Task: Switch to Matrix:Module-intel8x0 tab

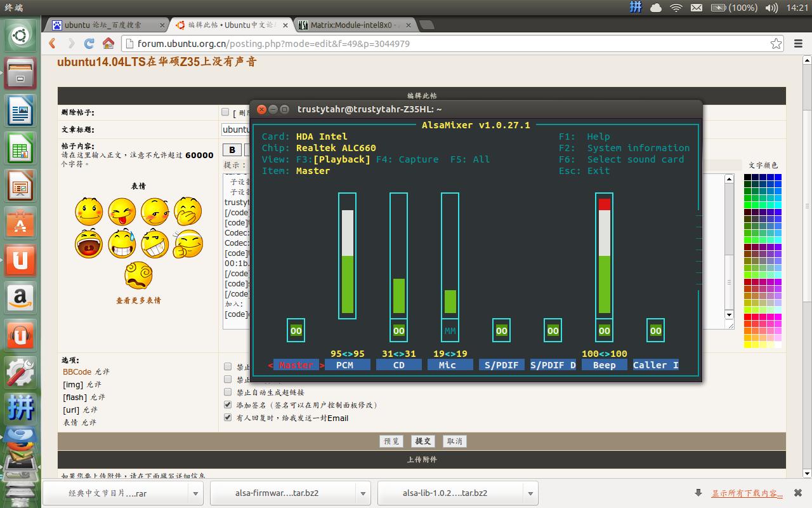Action: click(354, 25)
